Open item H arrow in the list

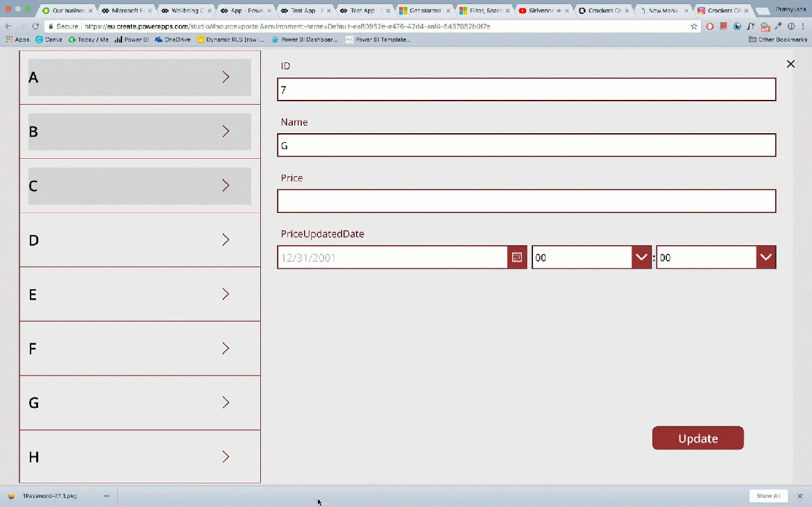pyautogui.click(x=226, y=457)
